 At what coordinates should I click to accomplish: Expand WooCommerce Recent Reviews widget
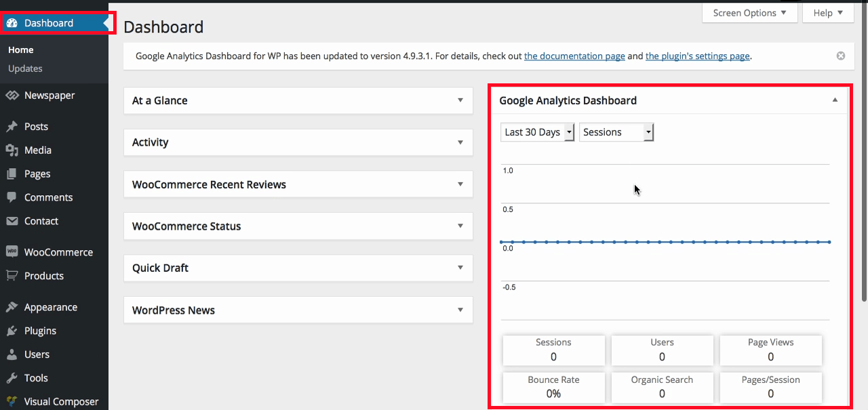tap(460, 184)
